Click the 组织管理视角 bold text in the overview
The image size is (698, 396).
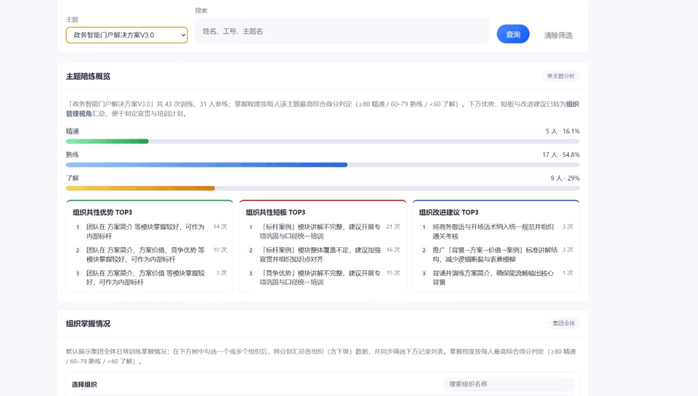(78, 114)
